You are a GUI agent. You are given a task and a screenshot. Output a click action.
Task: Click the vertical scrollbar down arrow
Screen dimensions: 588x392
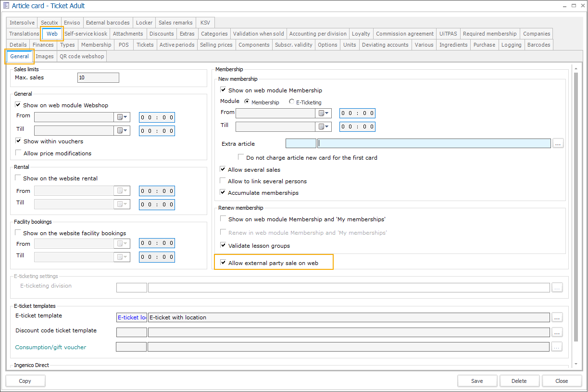point(576,364)
